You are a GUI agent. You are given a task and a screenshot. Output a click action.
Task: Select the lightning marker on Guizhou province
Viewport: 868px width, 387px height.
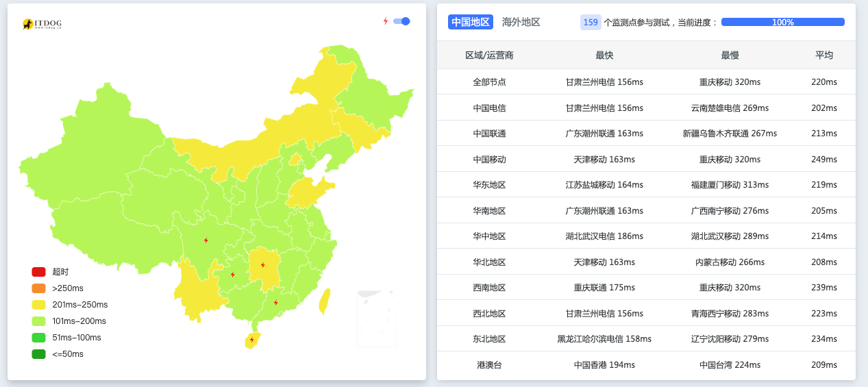click(x=233, y=275)
